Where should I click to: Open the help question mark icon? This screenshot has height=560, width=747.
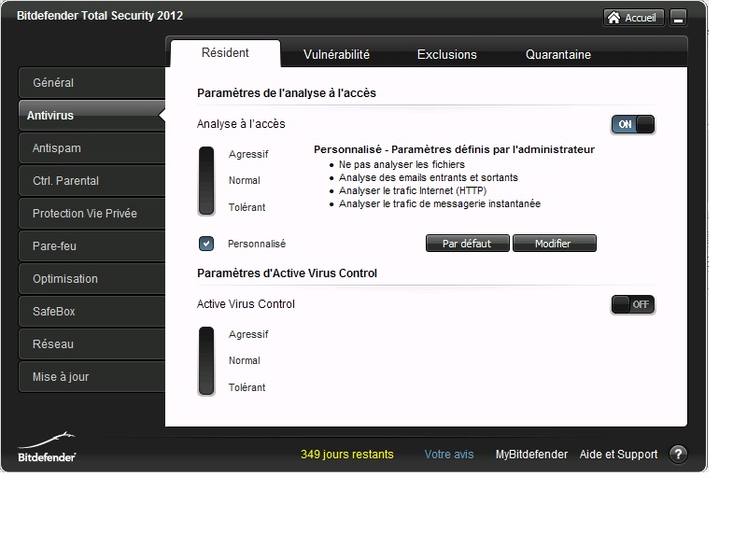[678, 455]
